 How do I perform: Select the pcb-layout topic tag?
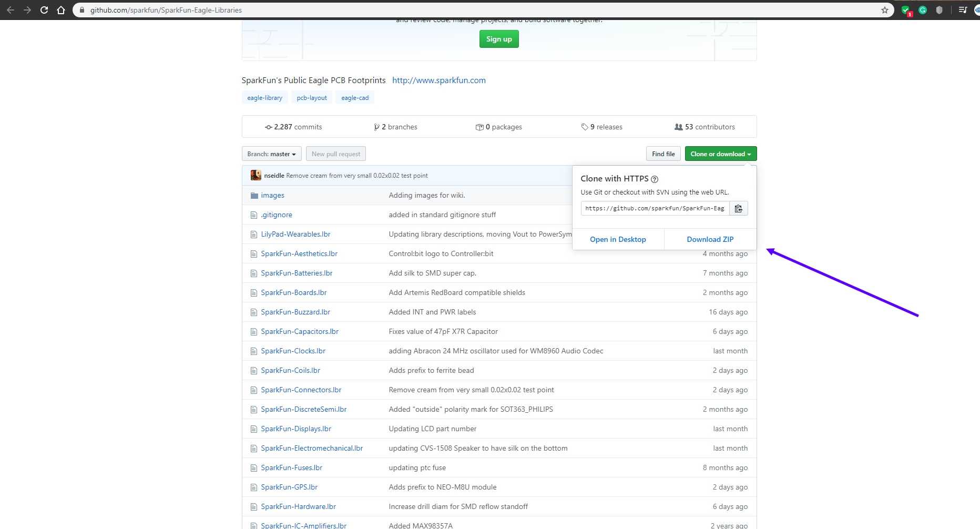[x=312, y=98]
